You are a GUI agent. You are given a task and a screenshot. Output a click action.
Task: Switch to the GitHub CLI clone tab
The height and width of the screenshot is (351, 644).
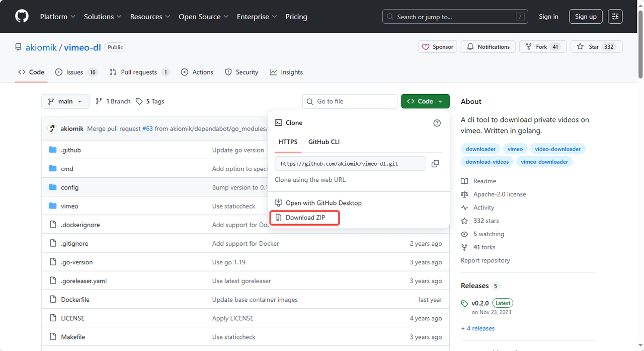click(324, 142)
